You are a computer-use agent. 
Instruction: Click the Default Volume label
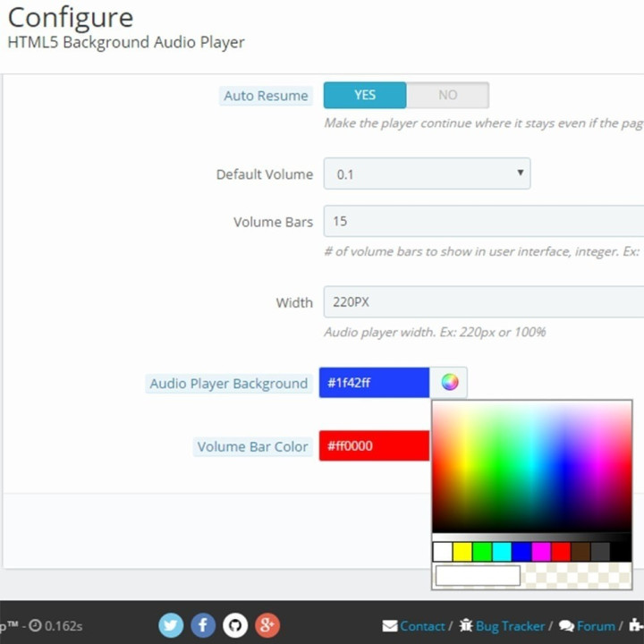coord(265,174)
